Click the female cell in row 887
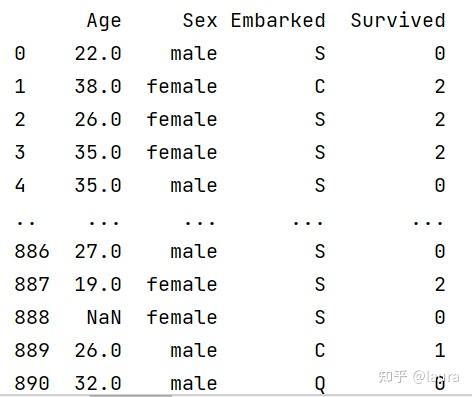Viewport: 472px width, 397px height. click(x=182, y=284)
